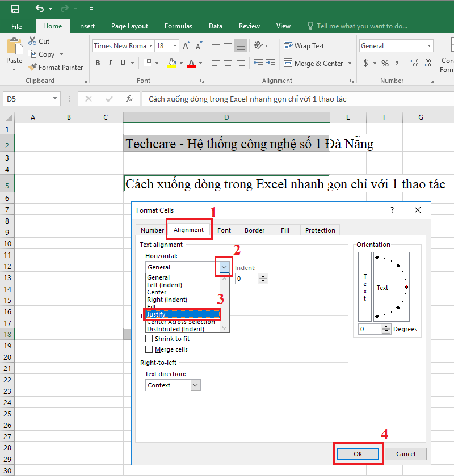Click the Percent Style icon

coord(384,62)
